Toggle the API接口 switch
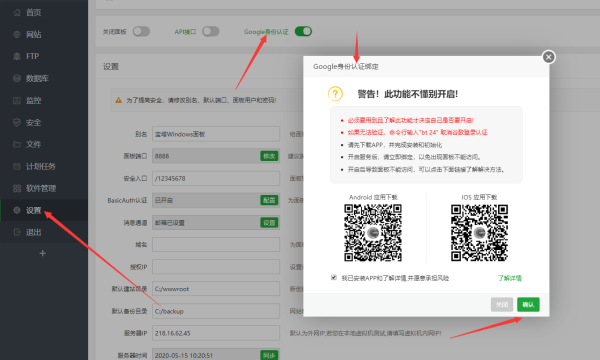This screenshot has width=600, height=360. (211, 31)
